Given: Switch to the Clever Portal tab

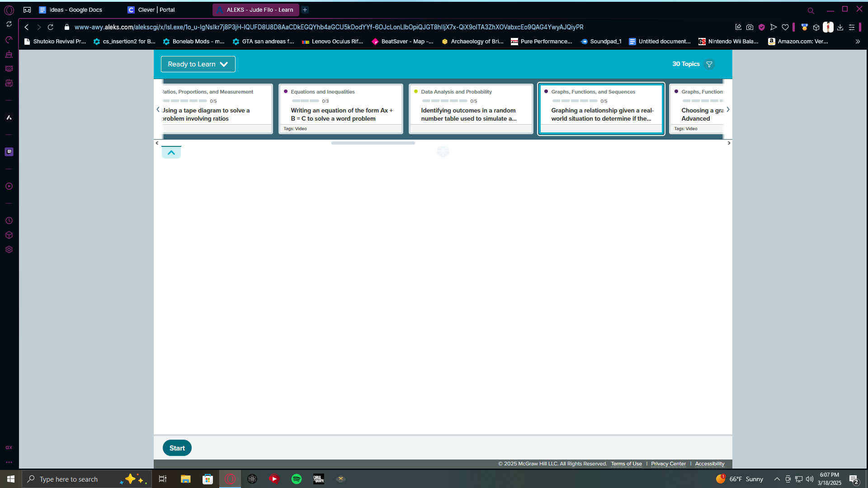Looking at the screenshot, I should point(156,9).
